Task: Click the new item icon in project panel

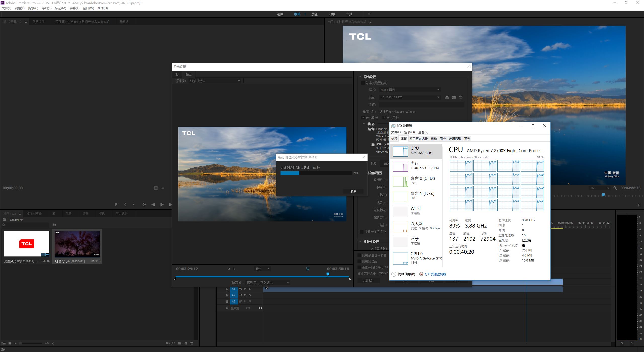Action: click(x=186, y=343)
